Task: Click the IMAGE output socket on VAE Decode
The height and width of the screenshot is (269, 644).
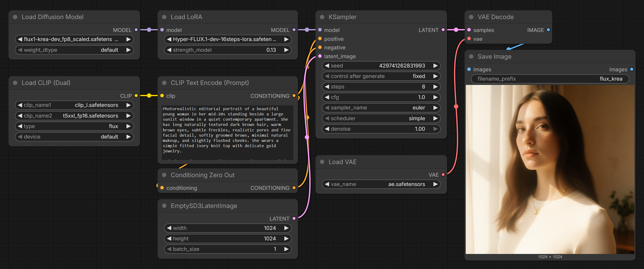Action: point(548,30)
